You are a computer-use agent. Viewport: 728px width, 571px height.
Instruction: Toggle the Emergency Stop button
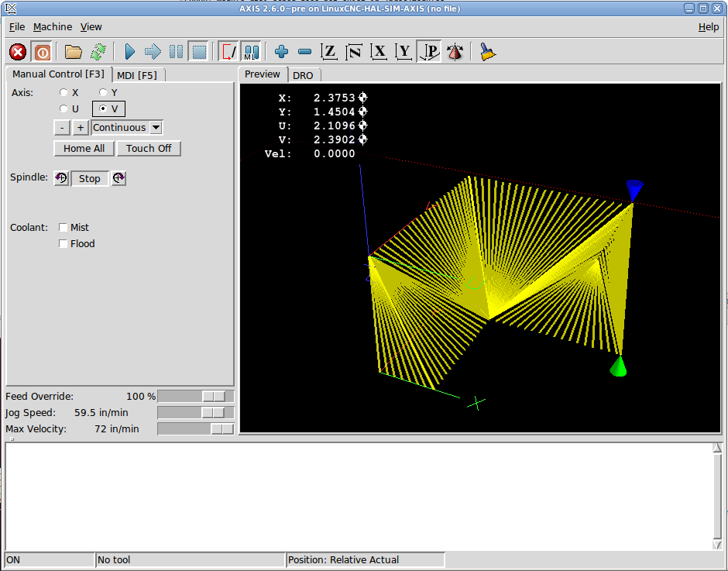pyautogui.click(x=18, y=52)
